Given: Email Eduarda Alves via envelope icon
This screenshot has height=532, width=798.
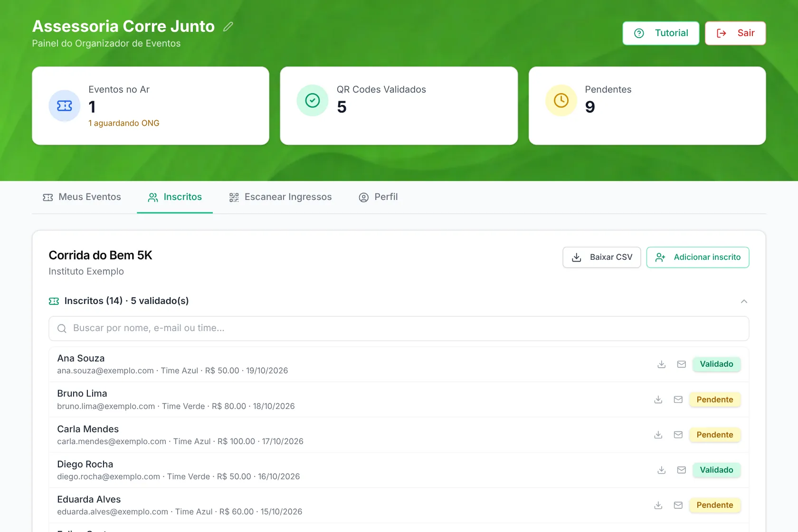Looking at the screenshot, I should coord(678,505).
